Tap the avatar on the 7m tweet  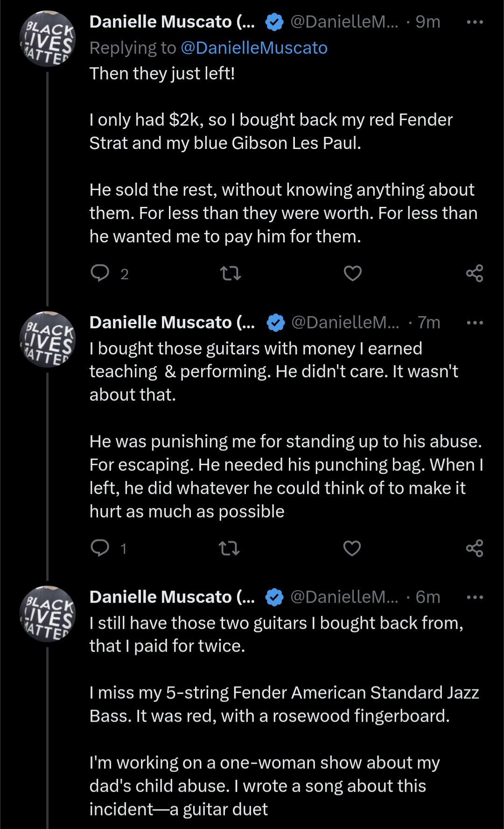pyautogui.click(x=48, y=340)
